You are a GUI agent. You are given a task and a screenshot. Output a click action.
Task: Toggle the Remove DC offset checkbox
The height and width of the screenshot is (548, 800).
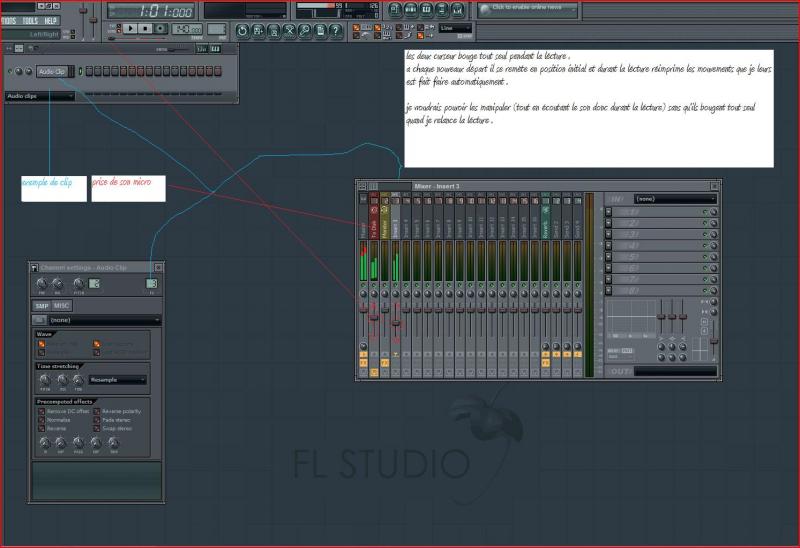pos(41,411)
